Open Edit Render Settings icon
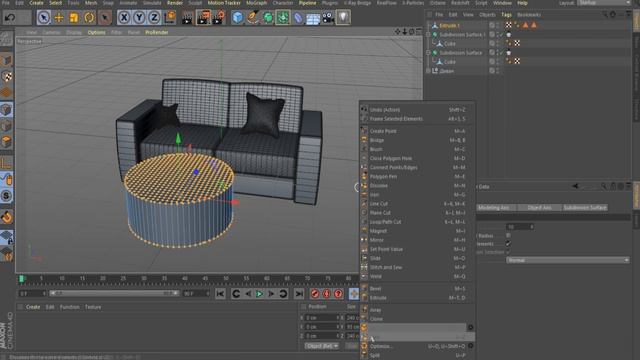The height and width of the screenshot is (360, 640). (219, 18)
